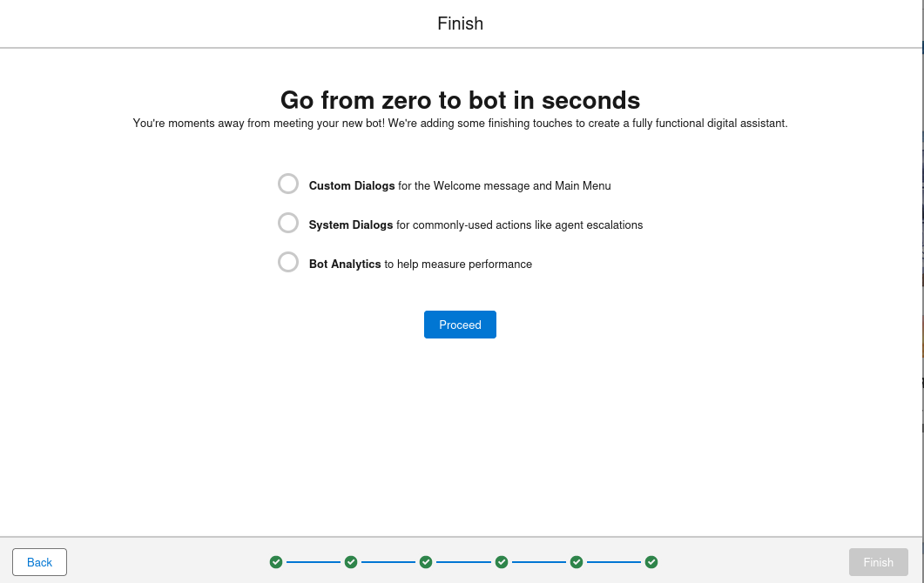This screenshot has height=583, width=924.
Task: Click the first green checkmark step indicator
Action: (276, 562)
